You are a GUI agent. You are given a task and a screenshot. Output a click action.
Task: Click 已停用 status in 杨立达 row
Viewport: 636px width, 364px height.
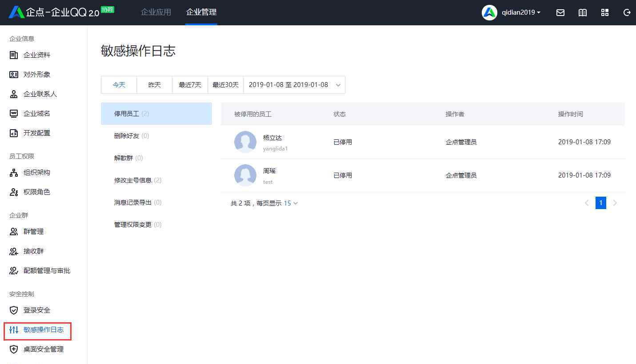(x=343, y=142)
